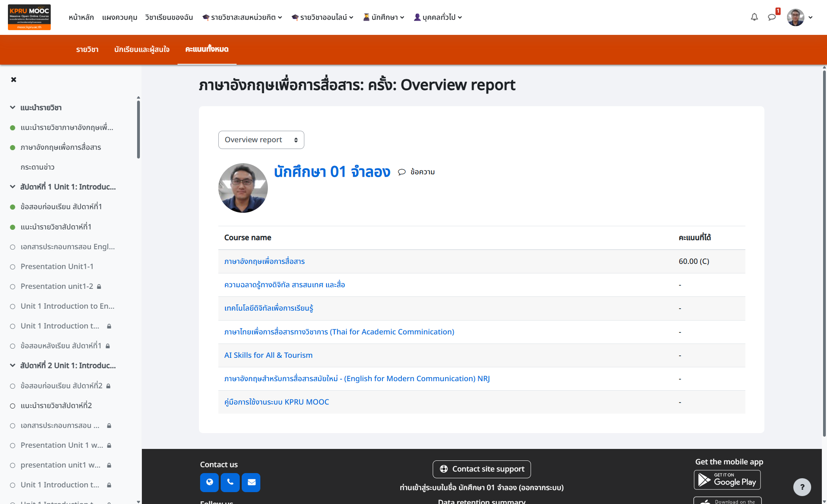Switch to รายวิชา tab
The image size is (827, 504).
(x=87, y=50)
